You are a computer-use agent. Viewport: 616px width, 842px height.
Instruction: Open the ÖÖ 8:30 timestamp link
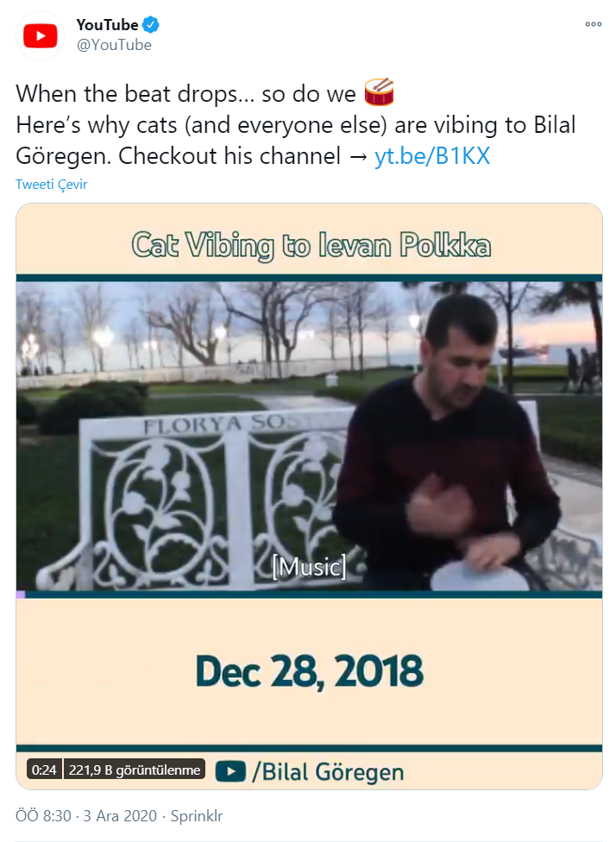point(43,816)
